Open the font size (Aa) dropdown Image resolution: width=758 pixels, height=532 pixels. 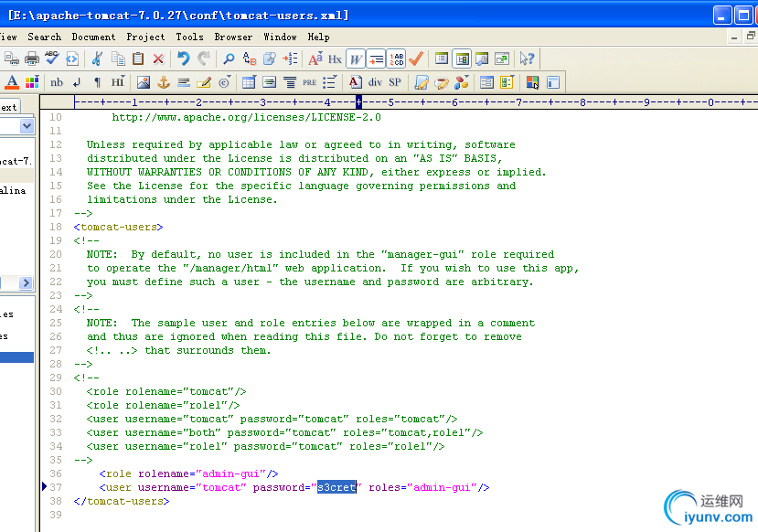pos(315,59)
